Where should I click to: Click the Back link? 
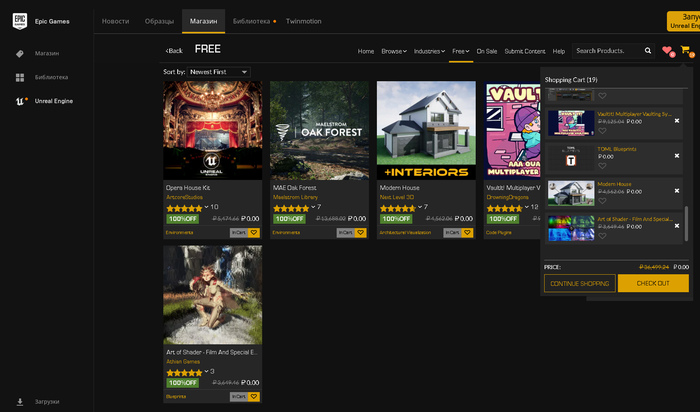click(174, 51)
